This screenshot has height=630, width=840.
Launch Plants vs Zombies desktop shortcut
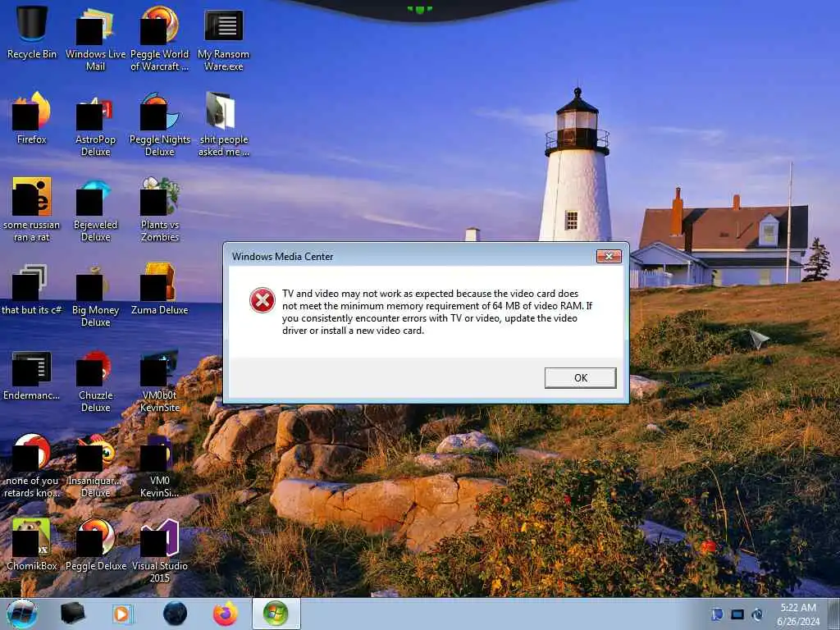pyautogui.click(x=160, y=209)
